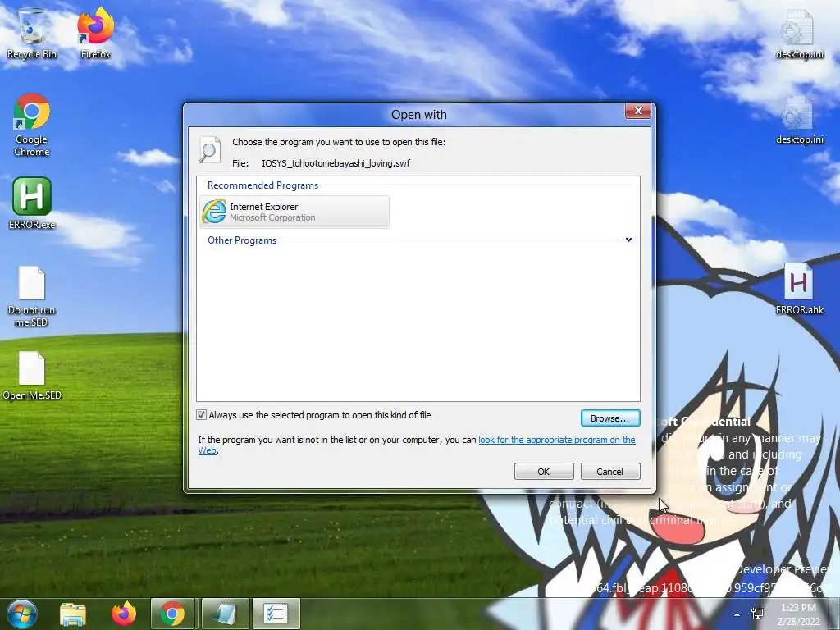840x630 pixels.
Task: Open File Explorer from taskbar
Action: click(x=73, y=614)
